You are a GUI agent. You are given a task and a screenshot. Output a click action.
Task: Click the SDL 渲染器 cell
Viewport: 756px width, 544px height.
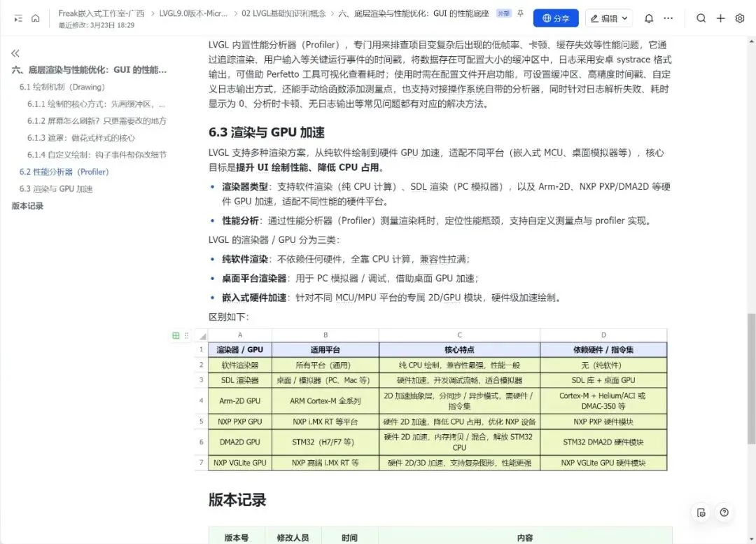pos(240,380)
